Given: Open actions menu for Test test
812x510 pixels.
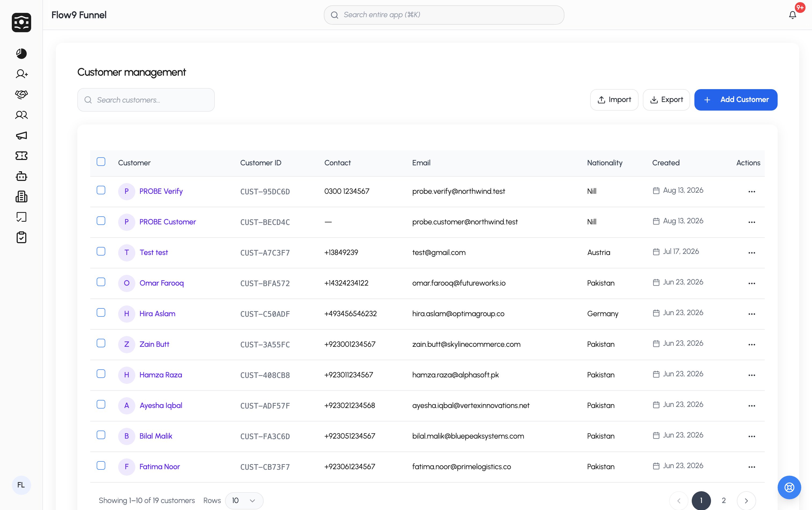Looking at the screenshot, I should click(x=752, y=253).
